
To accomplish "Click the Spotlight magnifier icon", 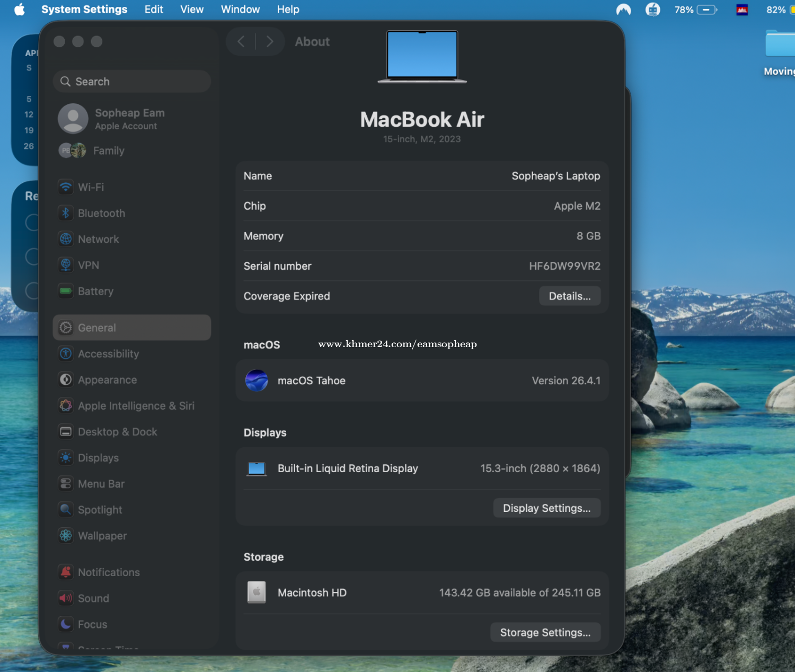I will [66, 509].
